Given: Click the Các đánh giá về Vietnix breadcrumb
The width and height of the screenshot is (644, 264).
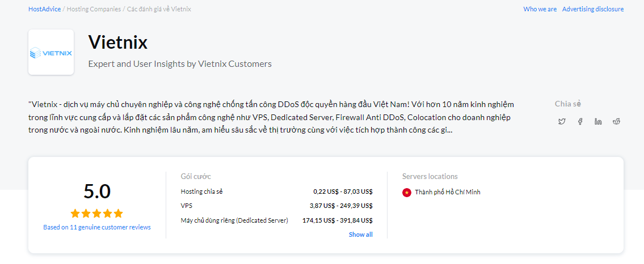Looking at the screenshot, I should coord(159,9).
